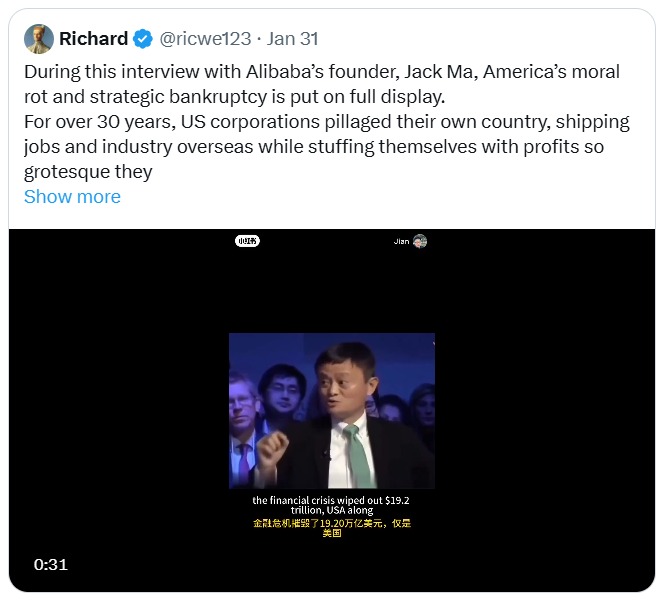Click the tweet line ending 'grotesque they'
The width and height of the screenshot is (663, 600).
point(88,172)
